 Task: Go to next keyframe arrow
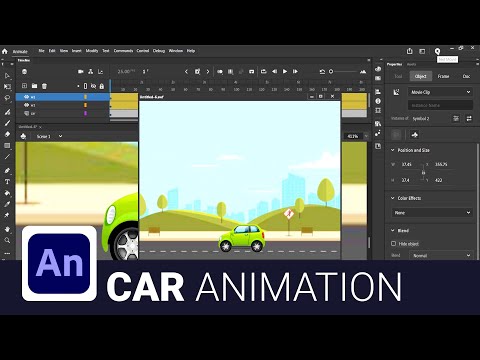(x=208, y=72)
